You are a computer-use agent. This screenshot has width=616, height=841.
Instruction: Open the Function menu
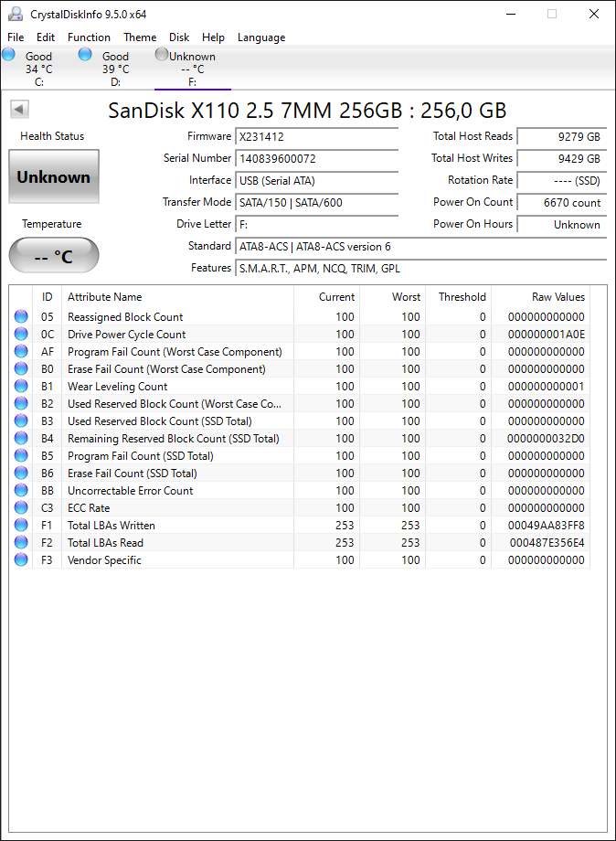(89, 37)
